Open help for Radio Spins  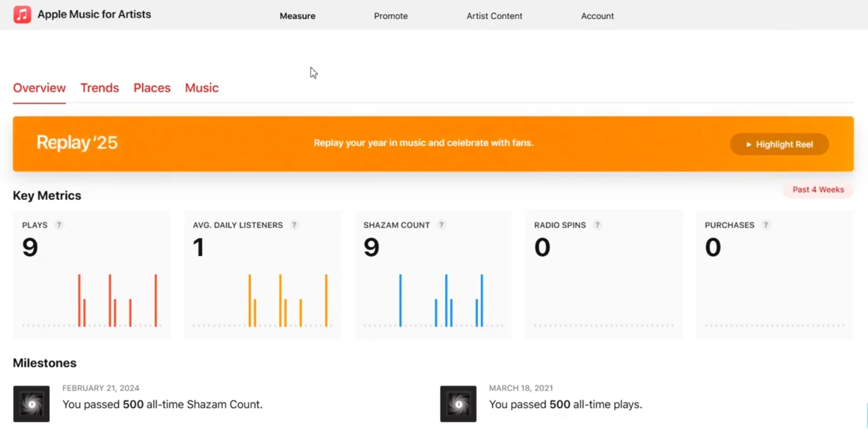pyautogui.click(x=598, y=225)
